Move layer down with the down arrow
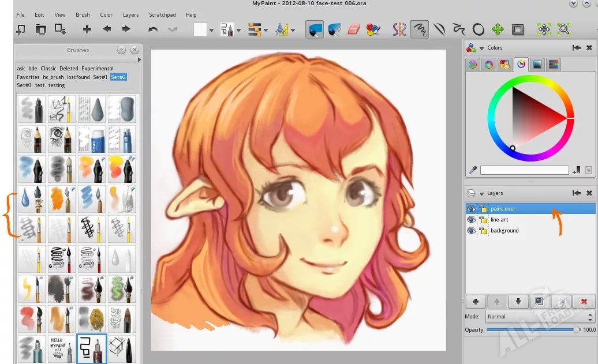 518,302
